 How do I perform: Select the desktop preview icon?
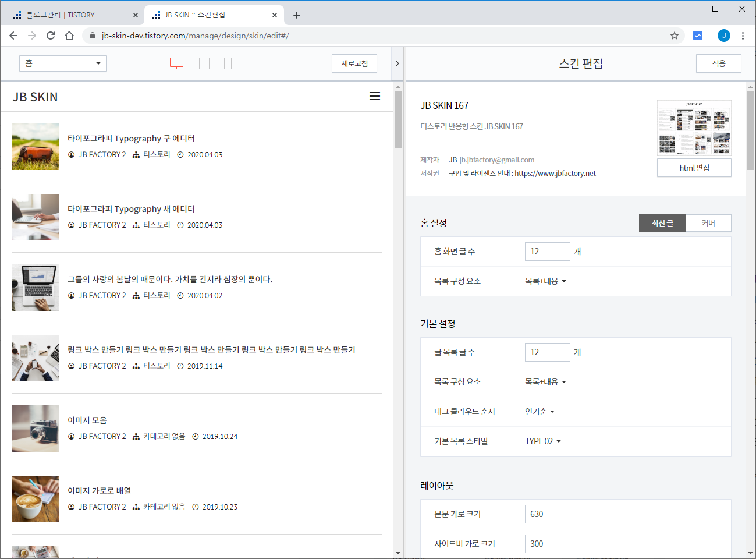pyautogui.click(x=176, y=63)
